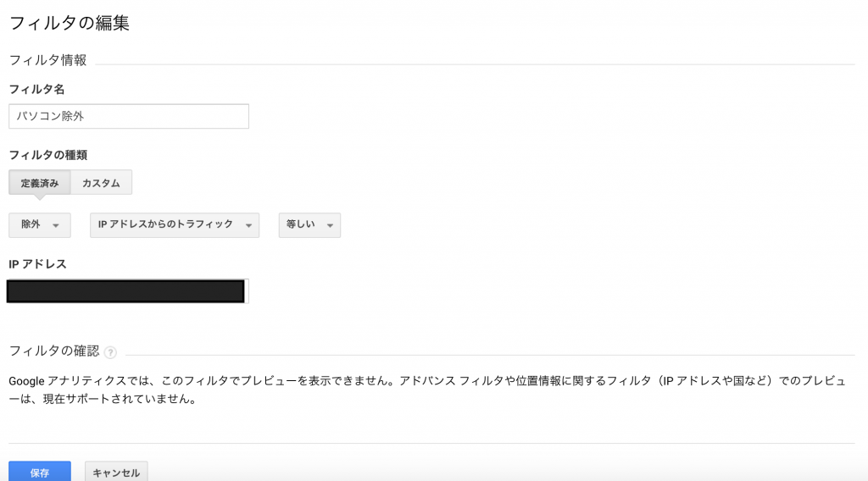868x481 pixels.
Task: Select the 定義済み filter type tab
Action: (40, 183)
